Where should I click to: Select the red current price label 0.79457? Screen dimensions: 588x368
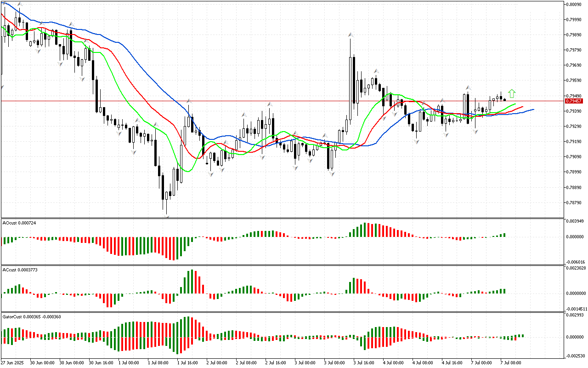click(574, 101)
